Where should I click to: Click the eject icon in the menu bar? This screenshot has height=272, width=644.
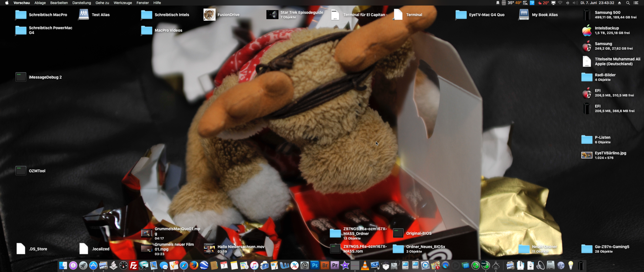click(x=620, y=3)
